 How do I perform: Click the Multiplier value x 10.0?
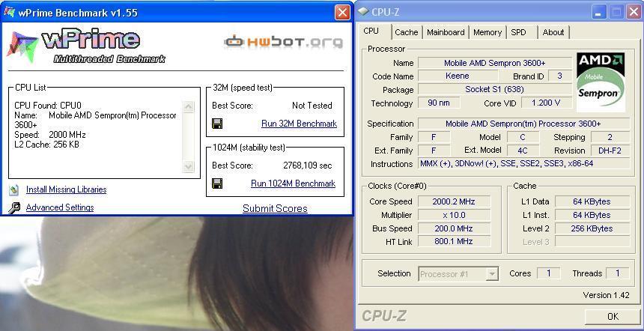pyautogui.click(x=454, y=215)
